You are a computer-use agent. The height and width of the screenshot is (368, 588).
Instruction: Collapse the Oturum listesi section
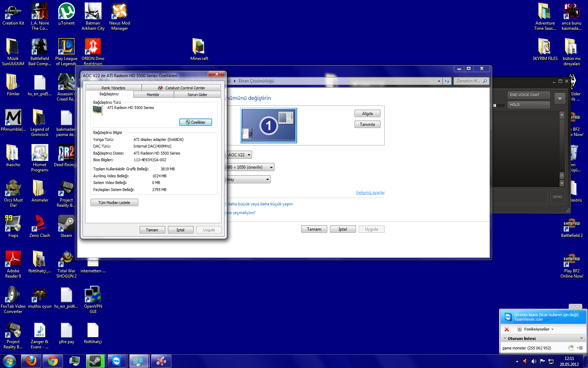(x=505, y=339)
